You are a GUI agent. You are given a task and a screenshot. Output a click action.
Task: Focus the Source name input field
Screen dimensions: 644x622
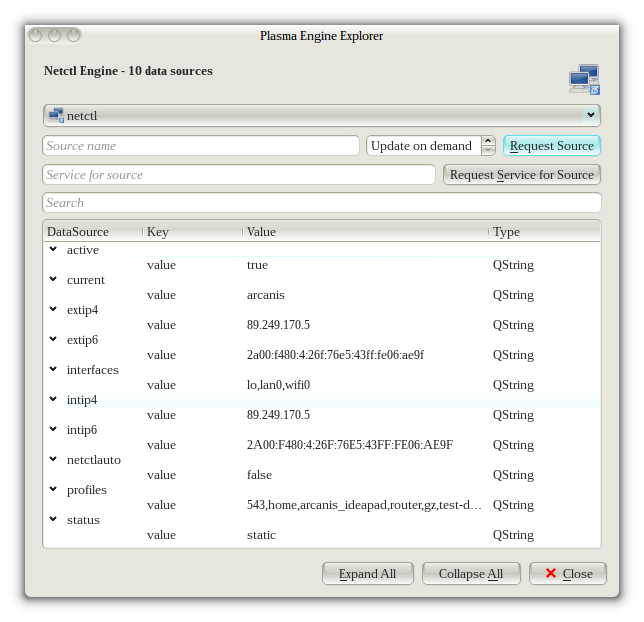(x=200, y=146)
